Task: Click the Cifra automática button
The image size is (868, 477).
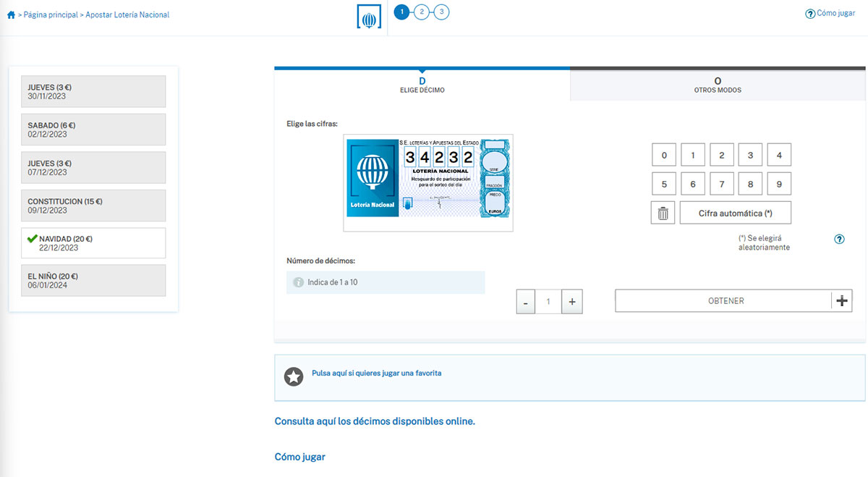Action: tap(736, 212)
